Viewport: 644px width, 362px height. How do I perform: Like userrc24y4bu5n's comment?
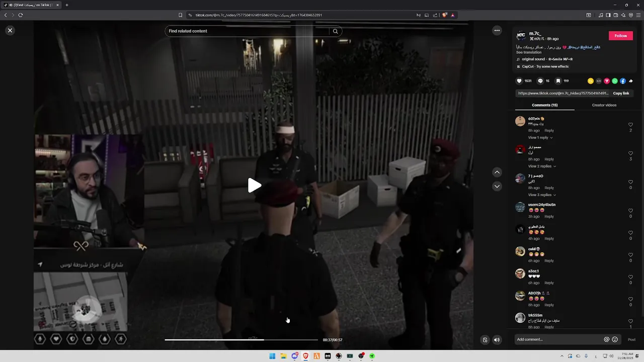tap(630, 211)
